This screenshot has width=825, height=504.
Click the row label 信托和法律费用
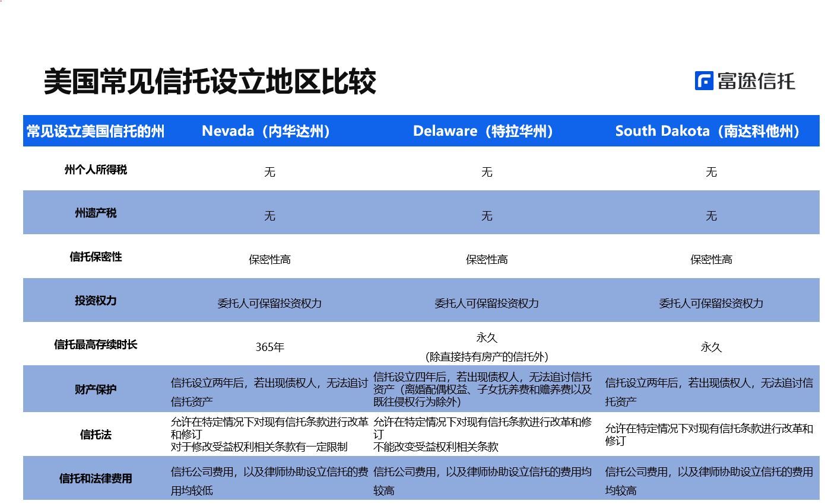96,479
